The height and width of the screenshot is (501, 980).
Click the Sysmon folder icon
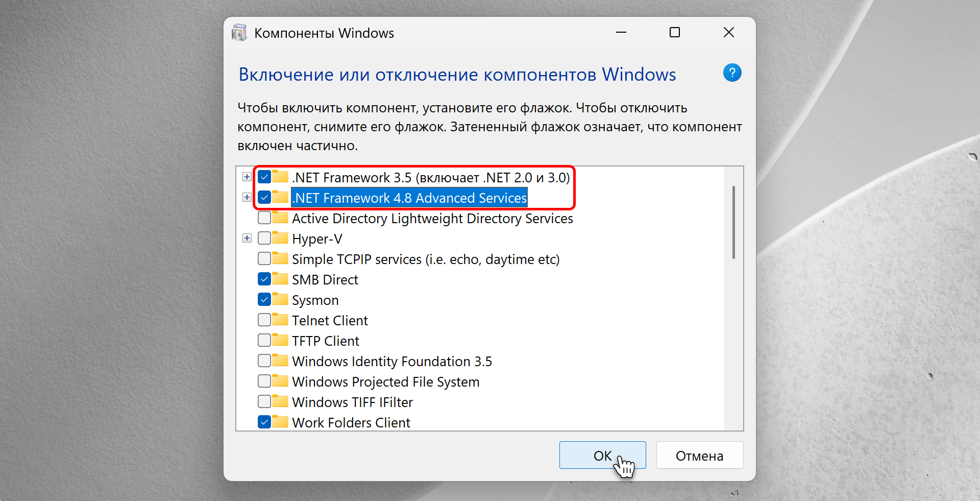(x=280, y=299)
